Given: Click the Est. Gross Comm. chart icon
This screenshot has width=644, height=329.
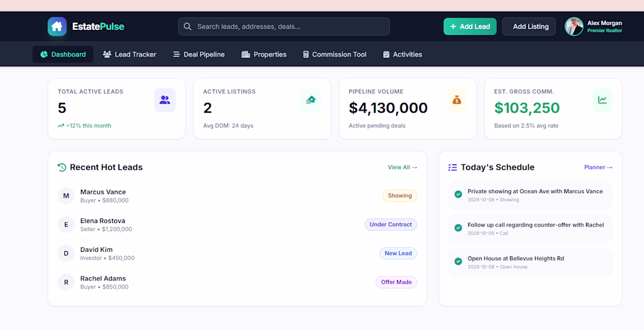Looking at the screenshot, I should pyautogui.click(x=602, y=100).
